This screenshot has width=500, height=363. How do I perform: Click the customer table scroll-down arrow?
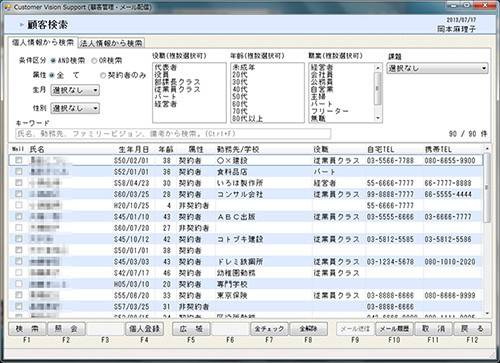pyautogui.click(x=487, y=313)
